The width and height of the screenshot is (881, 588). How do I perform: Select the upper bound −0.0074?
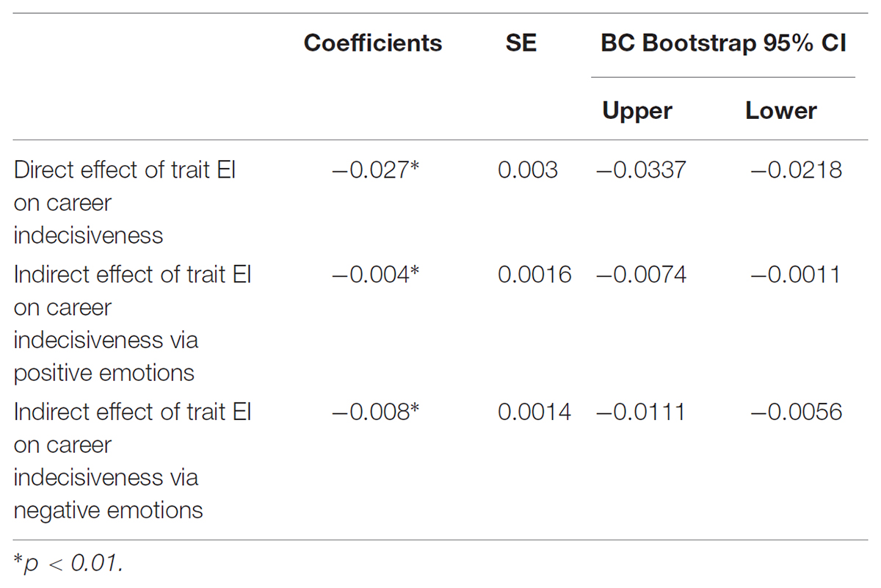(640, 275)
